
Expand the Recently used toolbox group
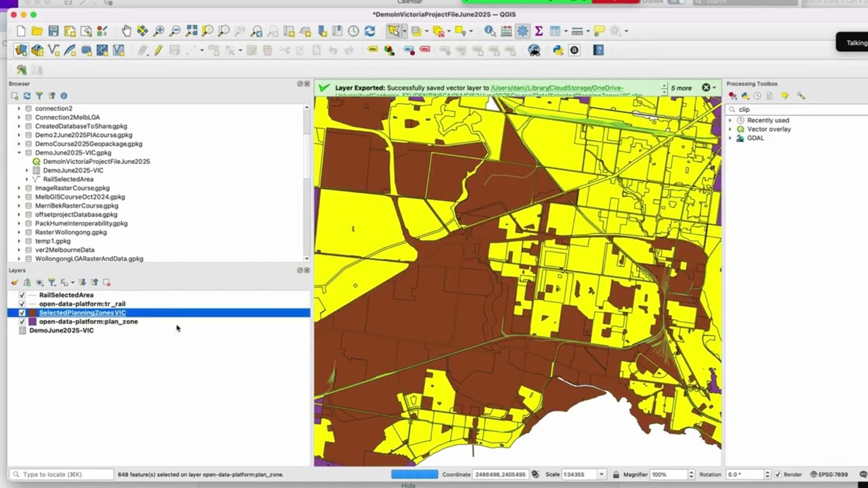[731, 121]
